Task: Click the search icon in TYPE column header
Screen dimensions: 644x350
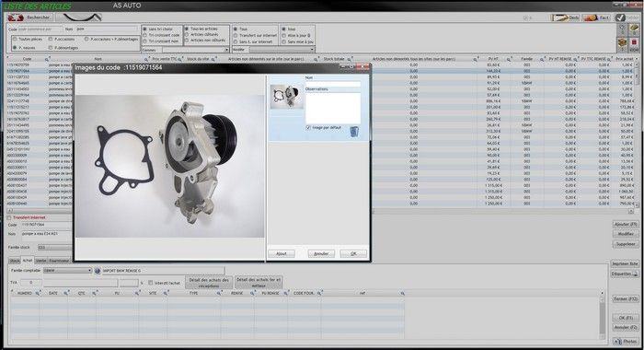Action: (x=219, y=293)
